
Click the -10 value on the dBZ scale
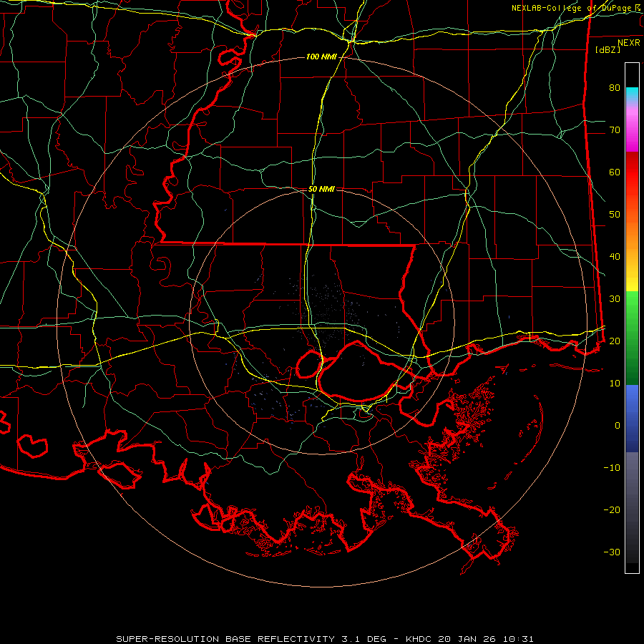pos(612,468)
